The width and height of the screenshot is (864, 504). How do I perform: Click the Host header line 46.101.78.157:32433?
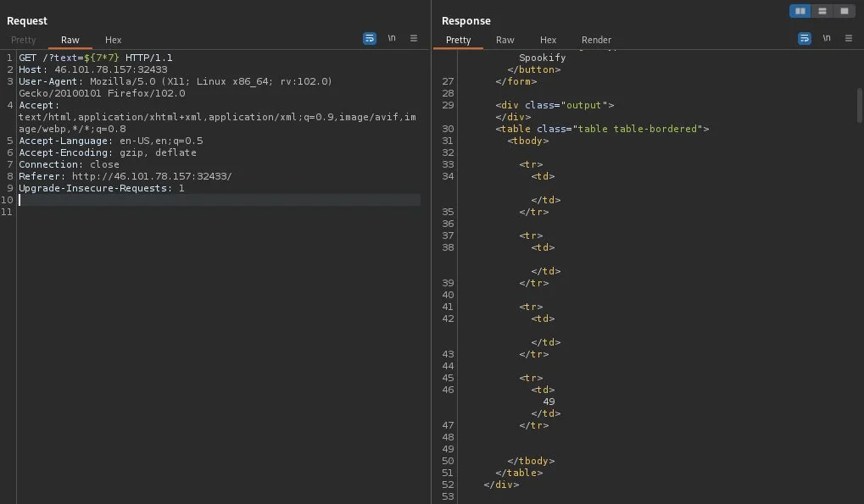pos(92,69)
